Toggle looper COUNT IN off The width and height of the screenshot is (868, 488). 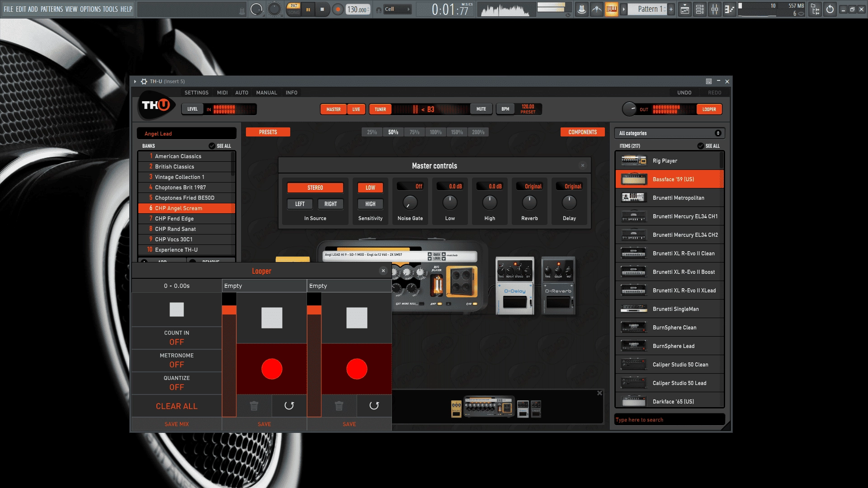(x=177, y=338)
